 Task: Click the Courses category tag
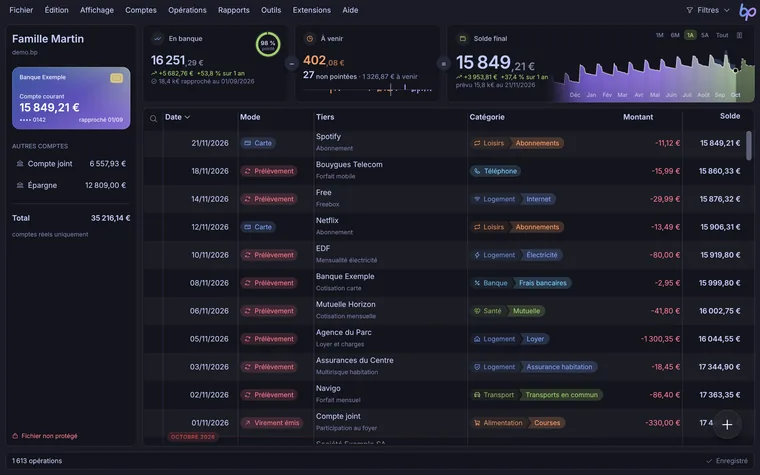(547, 423)
